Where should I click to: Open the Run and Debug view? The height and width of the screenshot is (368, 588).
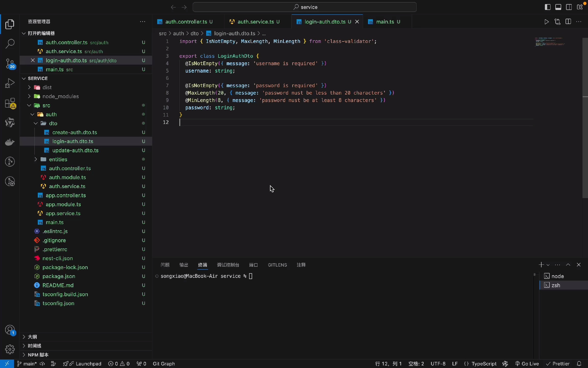(x=10, y=83)
